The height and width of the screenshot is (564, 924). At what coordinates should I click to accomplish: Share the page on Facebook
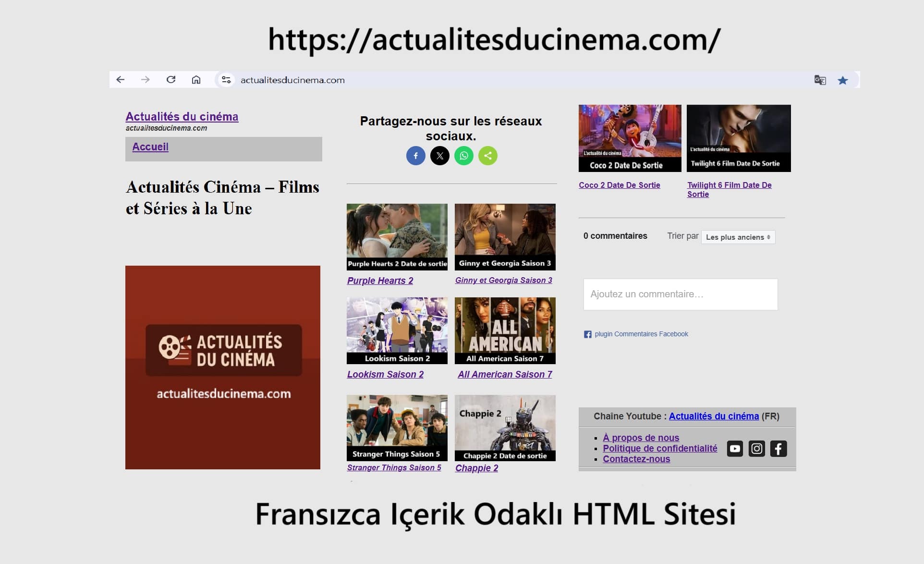point(416,155)
